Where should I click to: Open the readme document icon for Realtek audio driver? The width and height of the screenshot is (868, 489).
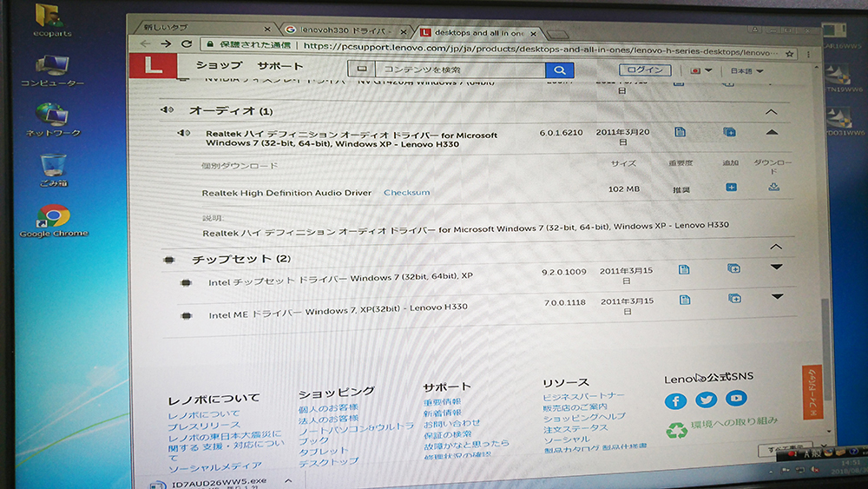coord(680,132)
